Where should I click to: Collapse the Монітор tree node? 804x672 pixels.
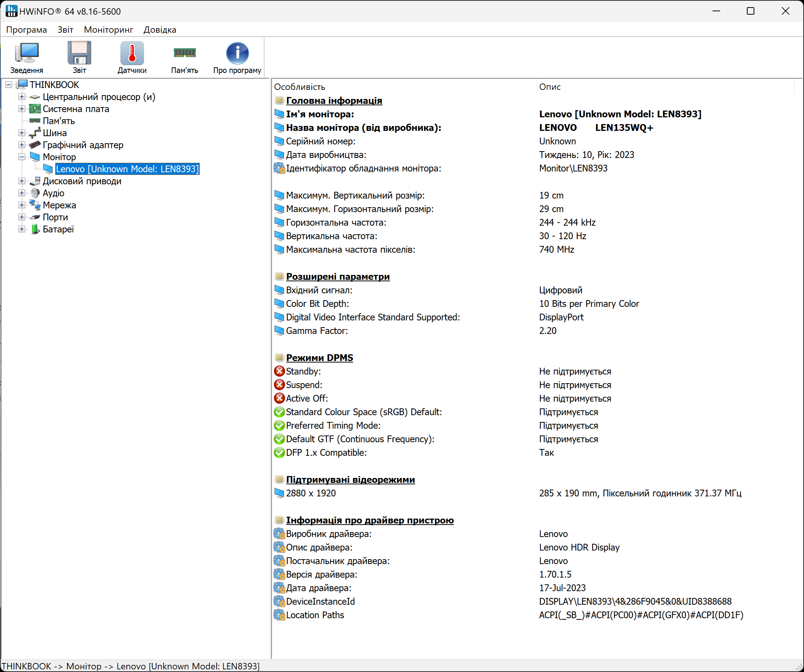22,157
